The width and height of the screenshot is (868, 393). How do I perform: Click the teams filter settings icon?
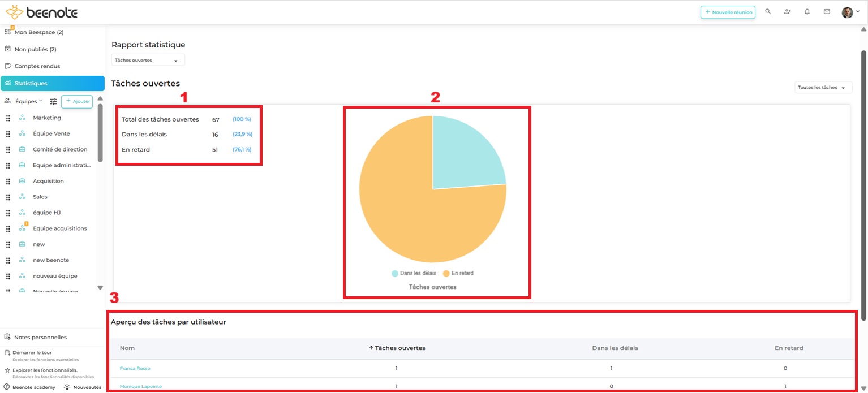tap(53, 102)
